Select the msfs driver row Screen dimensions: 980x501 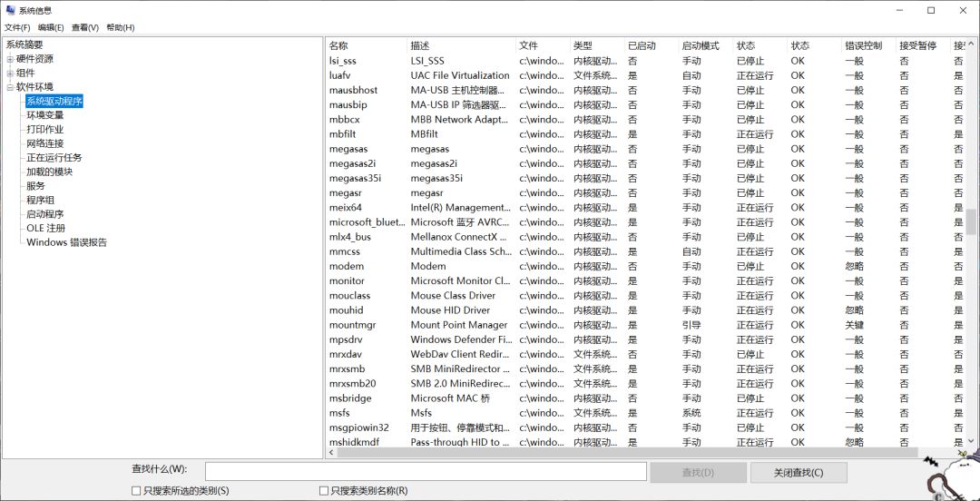click(646, 413)
